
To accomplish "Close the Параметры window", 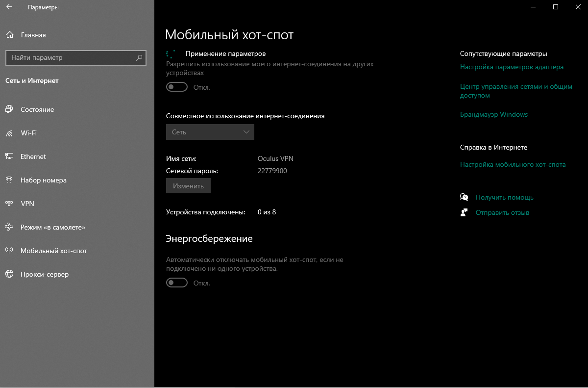I will tap(577, 7).
